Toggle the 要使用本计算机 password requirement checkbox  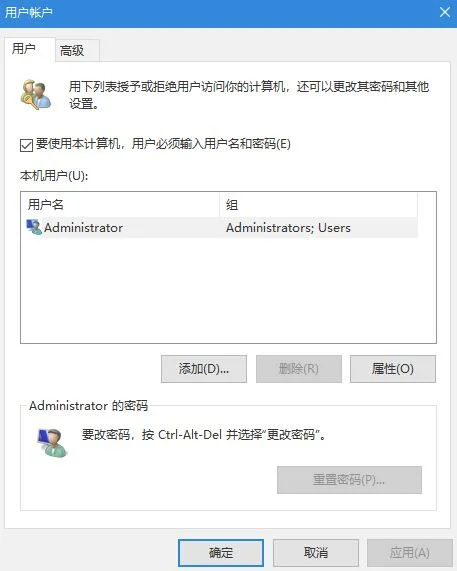click(x=26, y=145)
